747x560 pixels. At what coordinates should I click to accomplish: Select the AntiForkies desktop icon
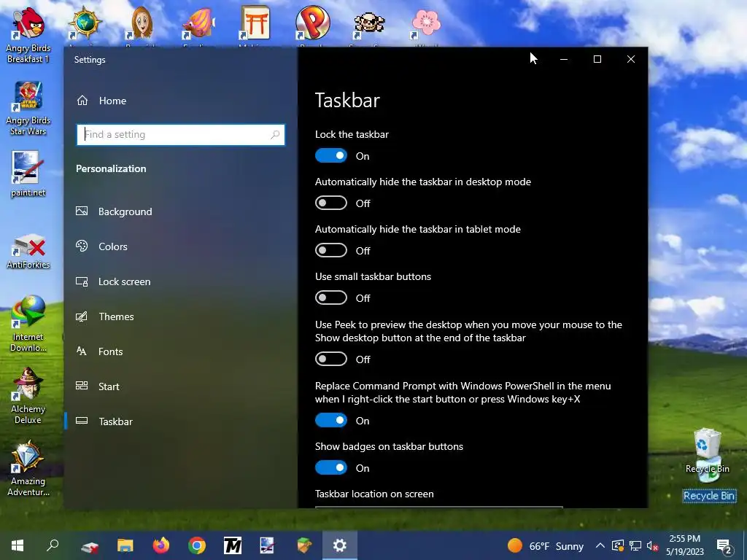(28, 252)
